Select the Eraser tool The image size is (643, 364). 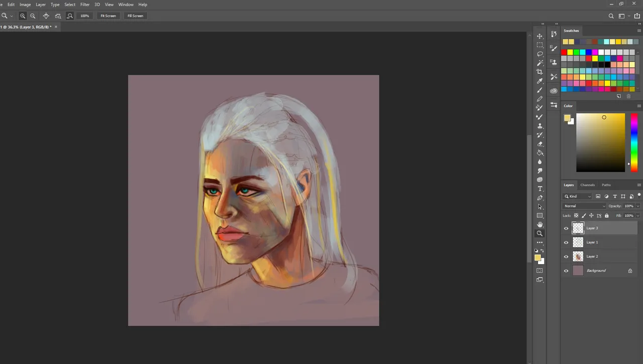[x=540, y=144]
